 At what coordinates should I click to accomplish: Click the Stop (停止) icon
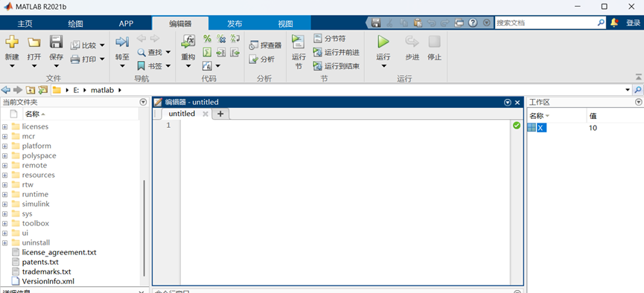pos(435,42)
